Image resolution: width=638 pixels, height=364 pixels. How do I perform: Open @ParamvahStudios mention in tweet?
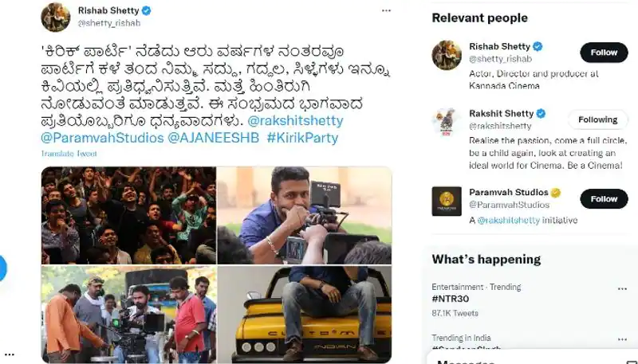pos(102,138)
